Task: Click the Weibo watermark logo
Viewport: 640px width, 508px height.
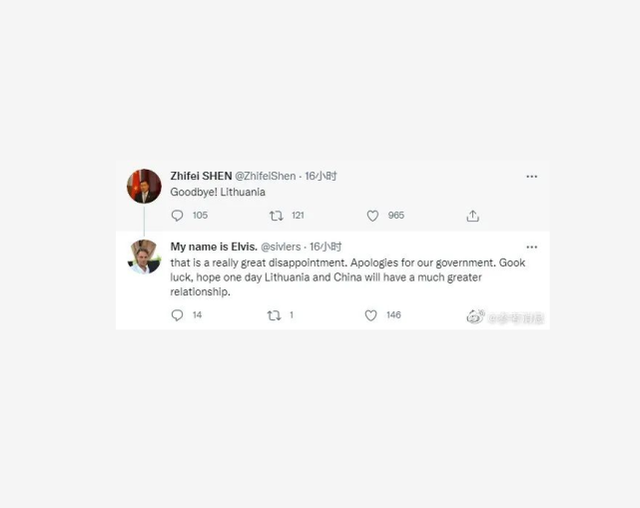Action: (x=475, y=316)
